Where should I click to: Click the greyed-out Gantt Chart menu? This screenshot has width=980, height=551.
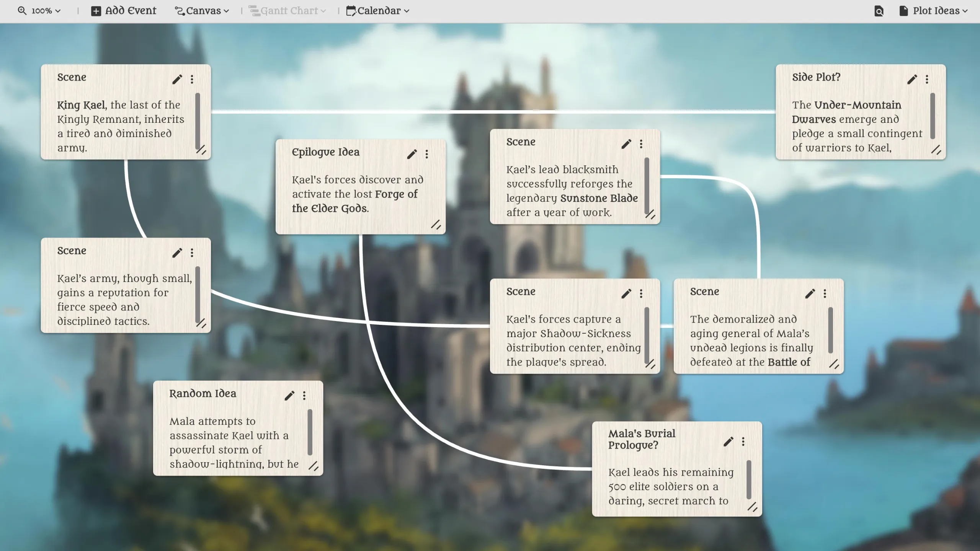point(287,11)
